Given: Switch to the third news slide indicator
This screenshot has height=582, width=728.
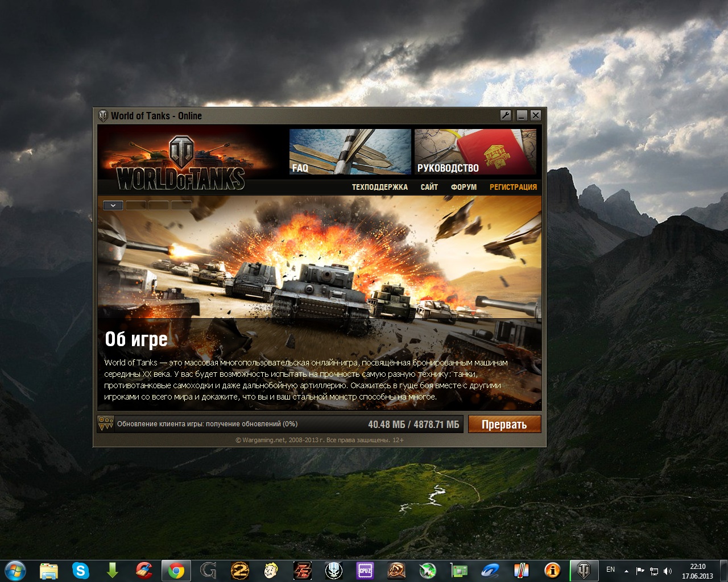Looking at the screenshot, I should 159,205.
